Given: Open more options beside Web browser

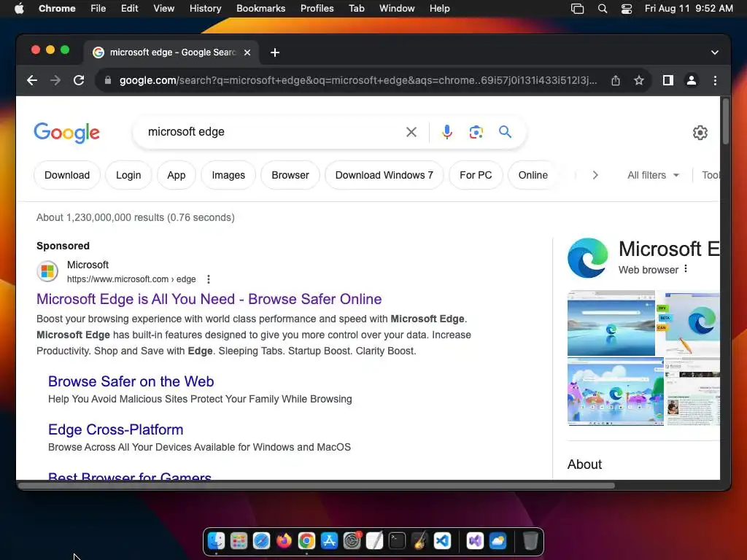Looking at the screenshot, I should click(x=686, y=269).
